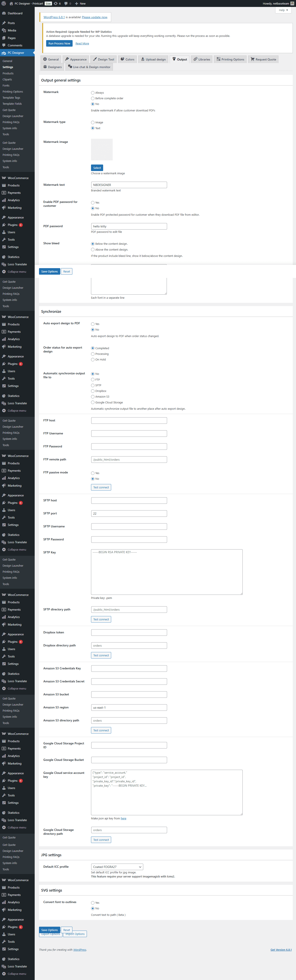The image size is (296, 980).
Task: Show bleed Above the content design
Action: click(x=93, y=249)
